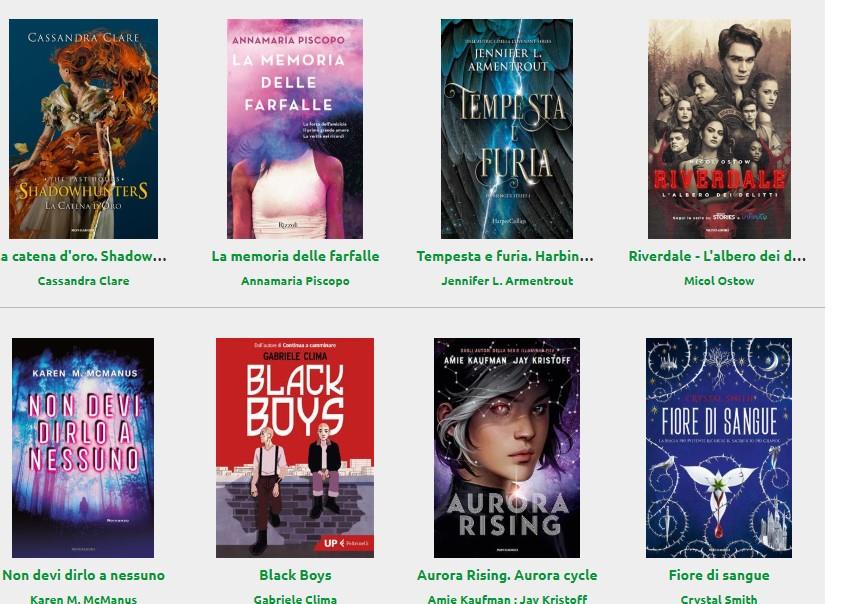Click La memoria delle farfalle book cover

295,129
